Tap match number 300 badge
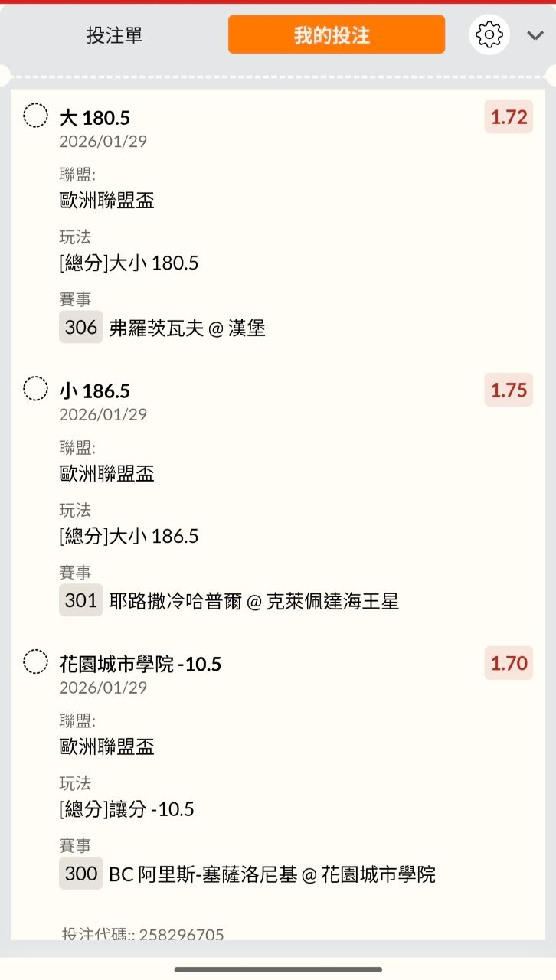This screenshot has width=556, height=980. pyautogui.click(x=80, y=874)
